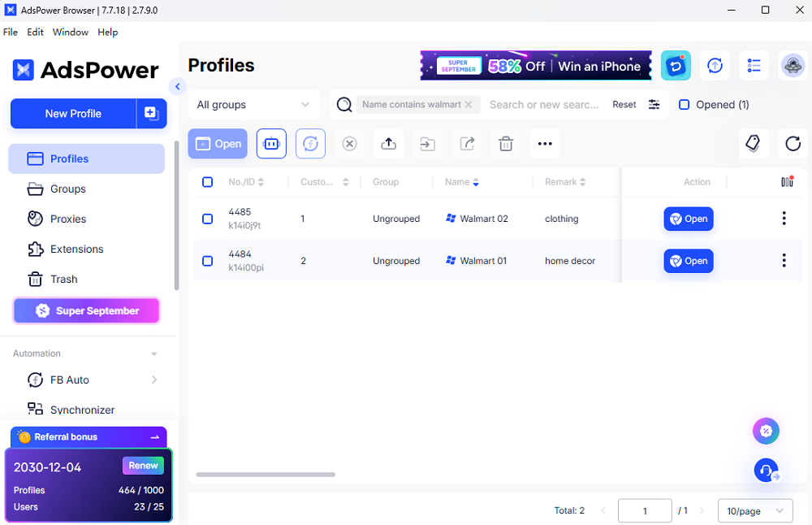Click the batch create icon beside New Profile
The width and height of the screenshot is (812, 525).
(x=152, y=114)
